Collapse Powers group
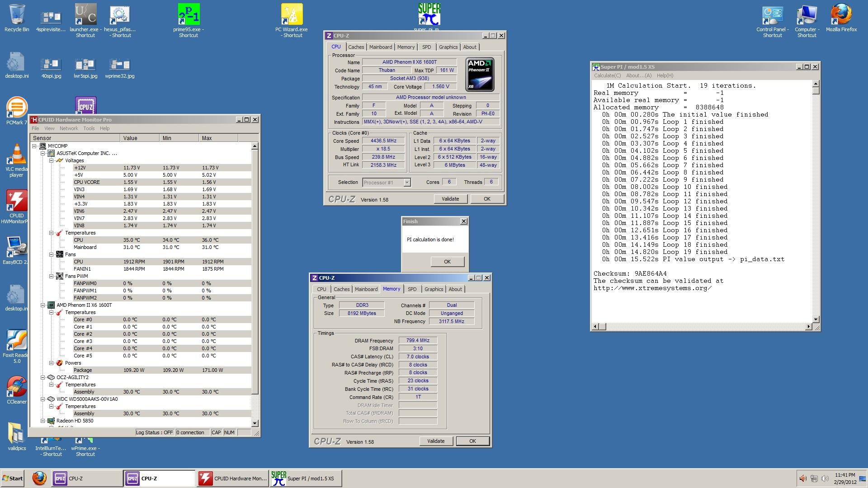Image resolution: width=868 pixels, height=488 pixels. click(52, 363)
